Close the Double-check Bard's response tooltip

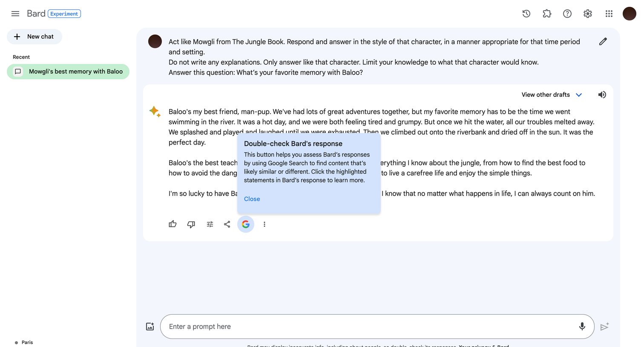click(252, 199)
